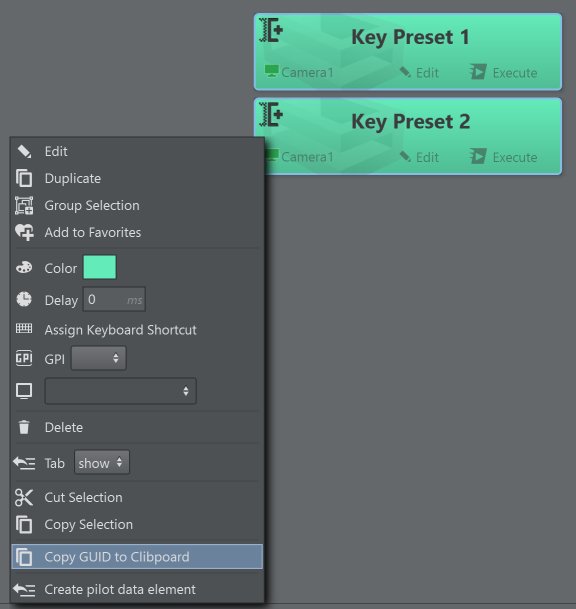Open the Tab show dropdown

point(102,462)
